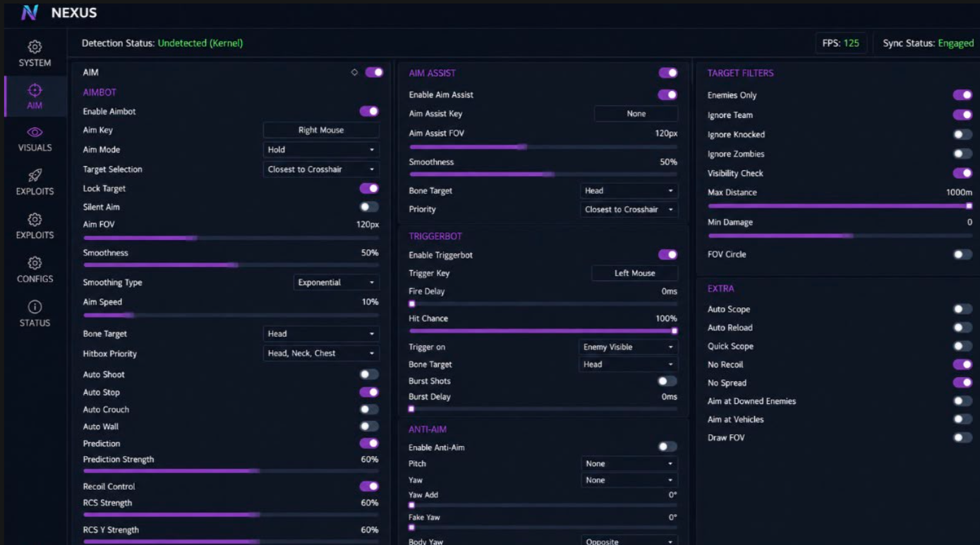The width and height of the screenshot is (980, 545).
Task: Open the Target Selection dropdown
Action: pyautogui.click(x=321, y=169)
